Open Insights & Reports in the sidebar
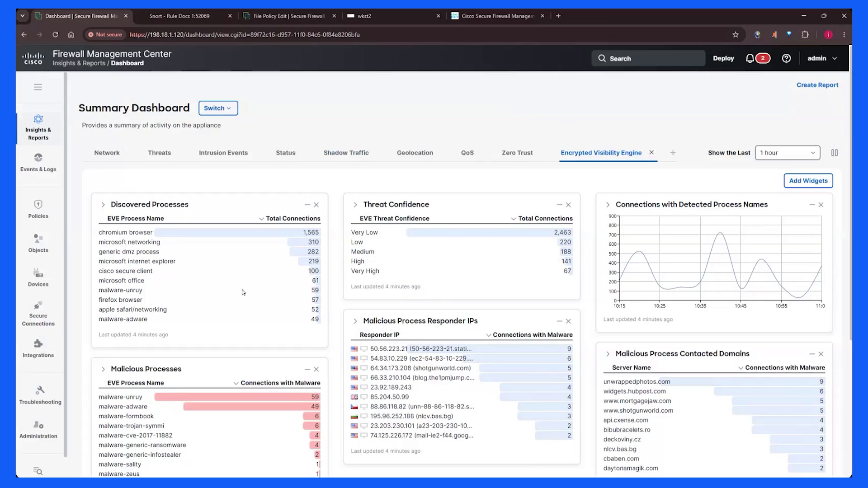This screenshot has height=488, width=868. pos(38,128)
